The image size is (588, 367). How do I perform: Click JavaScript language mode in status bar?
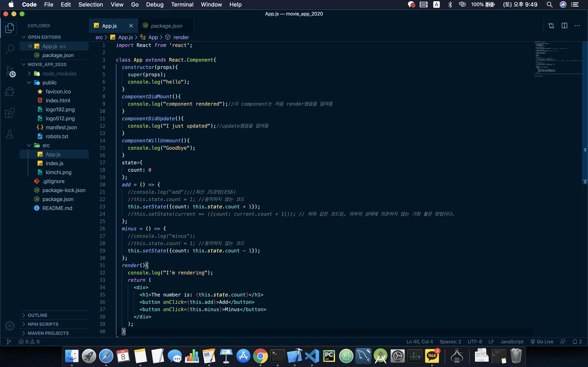(x=512, y=342)
